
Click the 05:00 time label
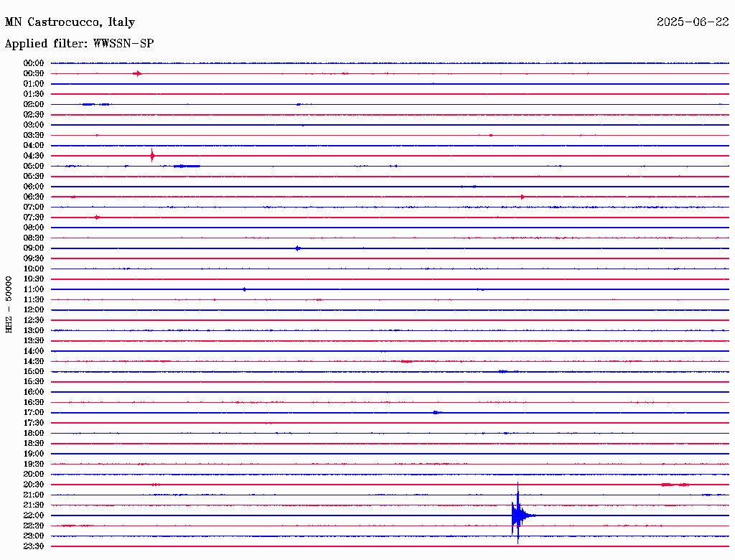point(34,166)
